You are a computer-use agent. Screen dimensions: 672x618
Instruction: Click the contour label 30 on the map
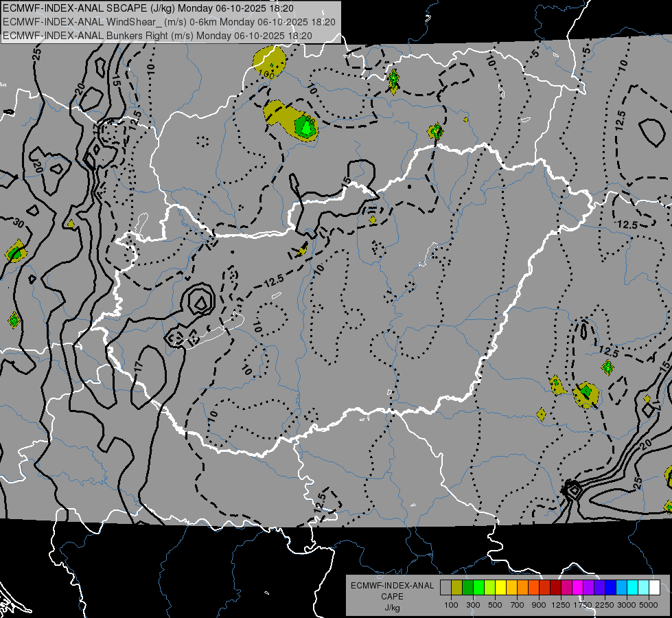click(18, 223)
